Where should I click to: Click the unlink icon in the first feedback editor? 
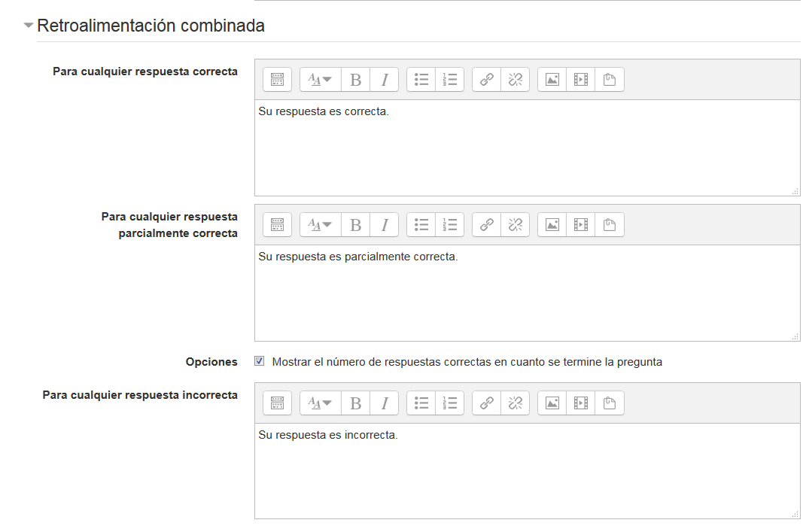pyautogui.click(x=515, y=79)
